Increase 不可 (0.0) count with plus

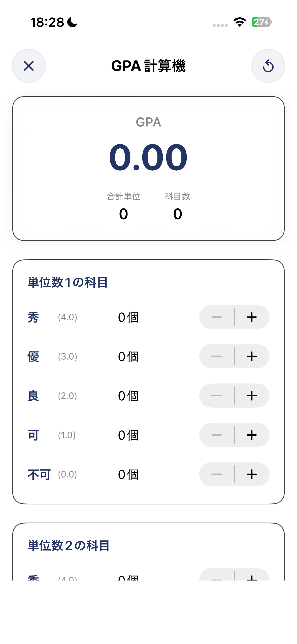click(x=252, y=474)
